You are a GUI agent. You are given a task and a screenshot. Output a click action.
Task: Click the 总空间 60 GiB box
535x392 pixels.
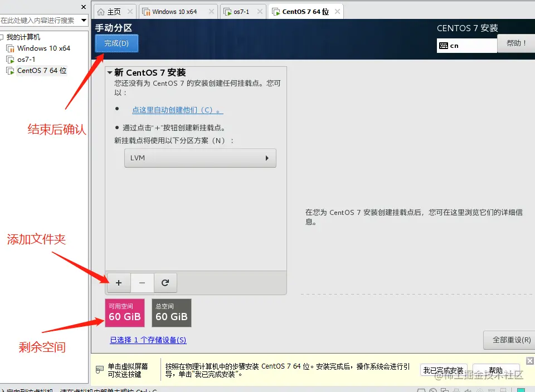[172, 313]
